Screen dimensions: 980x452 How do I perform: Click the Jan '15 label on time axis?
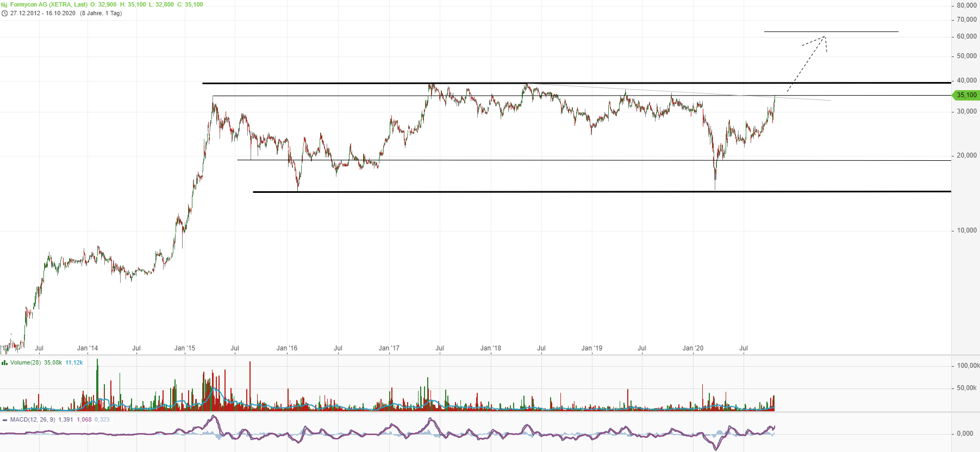[185, 348]
